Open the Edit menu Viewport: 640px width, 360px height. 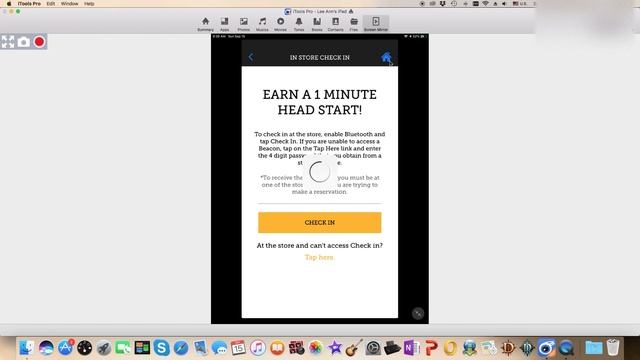[x=51, y=4]
